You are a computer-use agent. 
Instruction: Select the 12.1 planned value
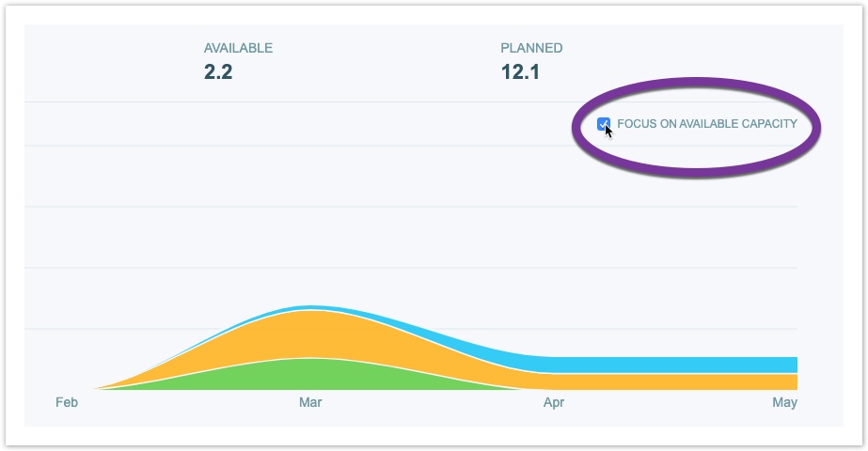pos(520,71)
